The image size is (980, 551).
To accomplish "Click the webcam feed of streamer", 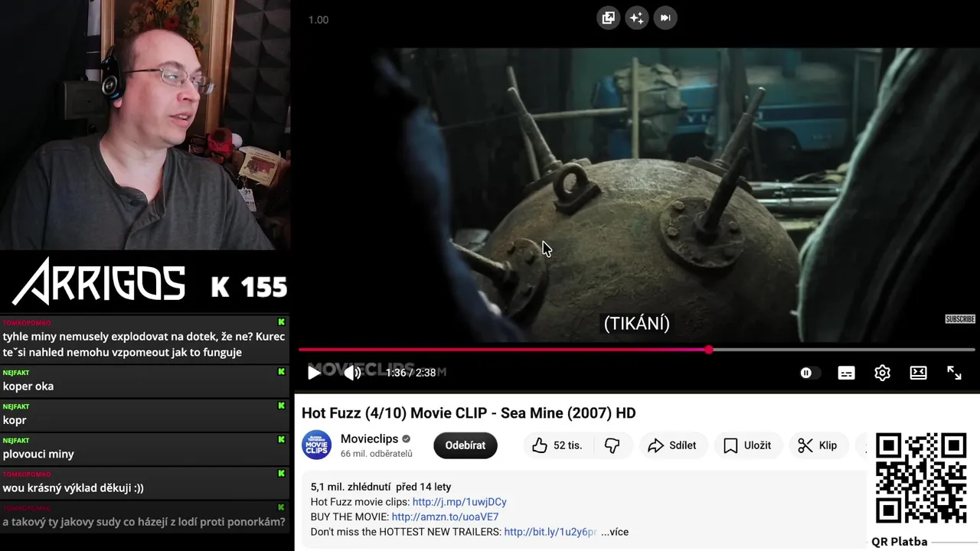I will [145, 125].
